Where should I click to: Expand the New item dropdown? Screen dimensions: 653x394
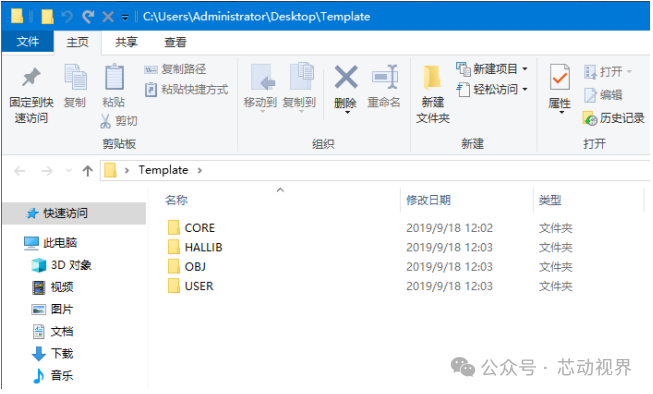525,69
